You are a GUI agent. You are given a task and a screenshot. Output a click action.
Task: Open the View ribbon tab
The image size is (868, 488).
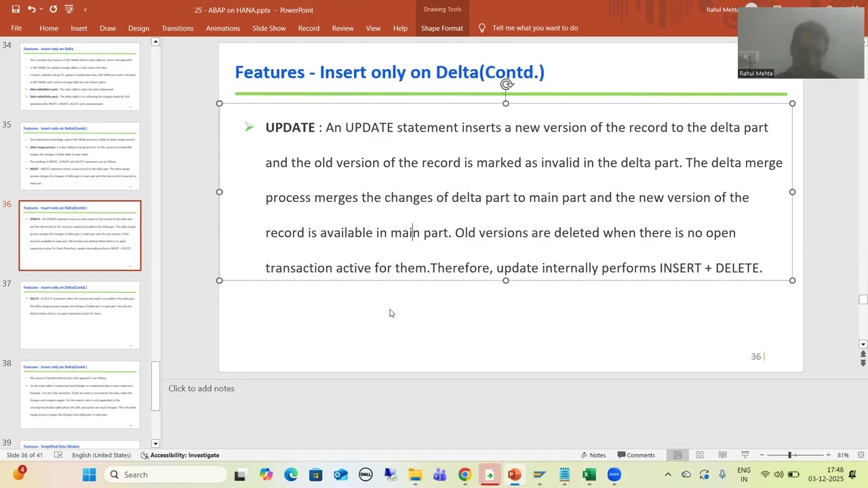[x=373, y=28]
